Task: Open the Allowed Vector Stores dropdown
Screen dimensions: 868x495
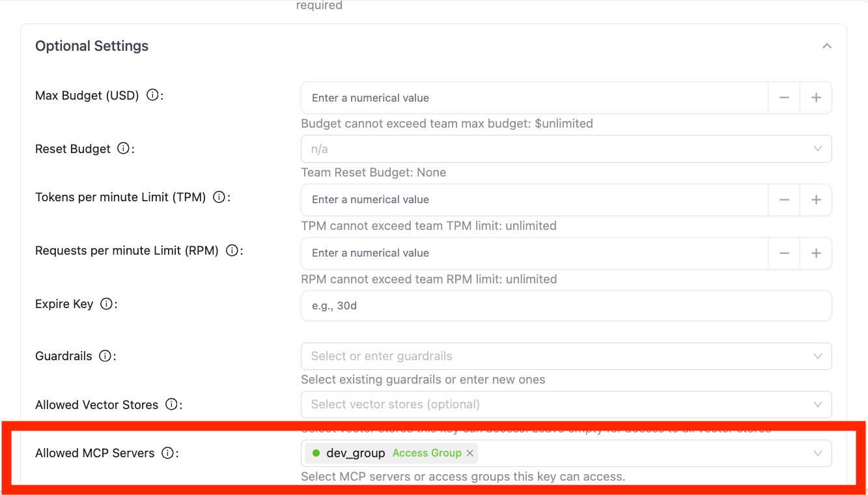Action: (x=566, y=404)
